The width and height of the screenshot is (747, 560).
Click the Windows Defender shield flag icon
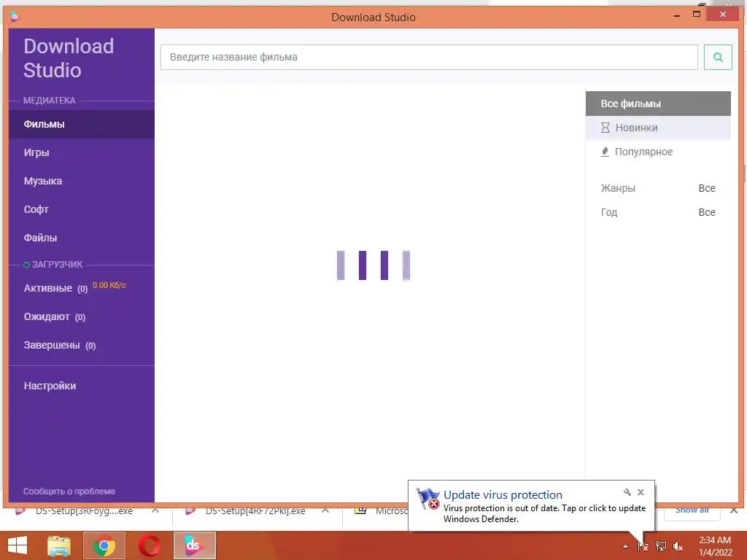click(x=428, y=499)
